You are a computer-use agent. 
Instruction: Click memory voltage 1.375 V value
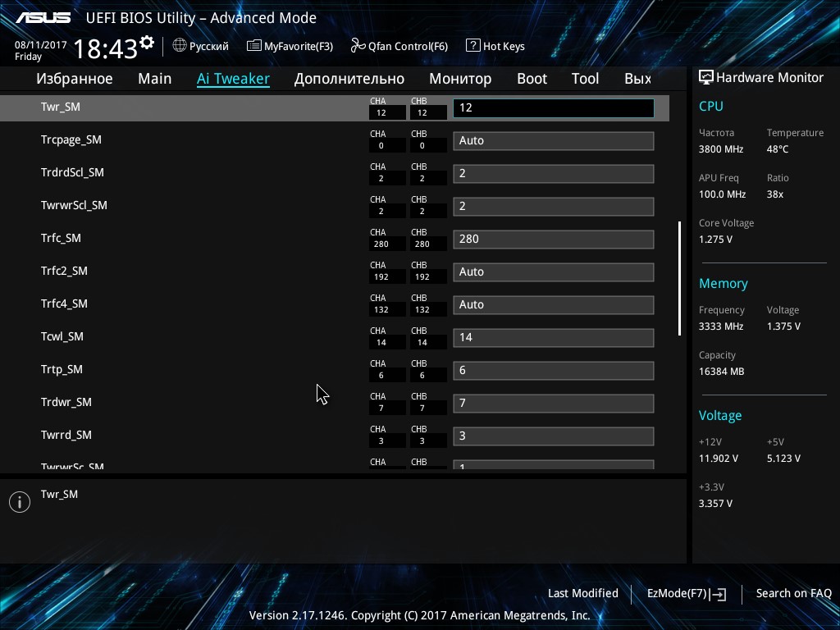tap(783, 326)
